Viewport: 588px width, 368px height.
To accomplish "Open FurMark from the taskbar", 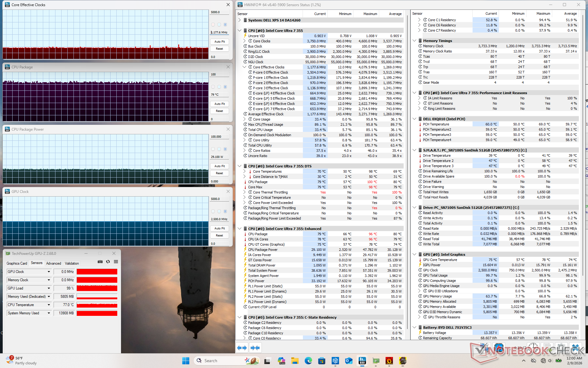I will (389, 361).
